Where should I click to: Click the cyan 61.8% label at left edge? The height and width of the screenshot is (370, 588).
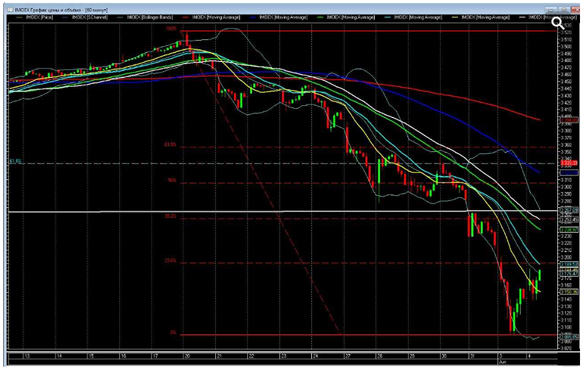(x=15, y=161)
